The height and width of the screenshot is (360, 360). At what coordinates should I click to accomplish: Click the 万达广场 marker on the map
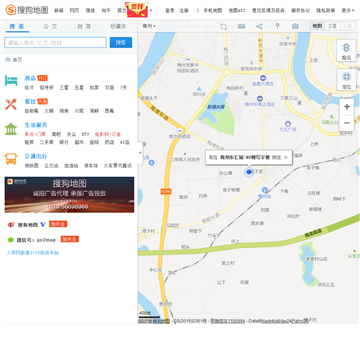coord(288,124)
